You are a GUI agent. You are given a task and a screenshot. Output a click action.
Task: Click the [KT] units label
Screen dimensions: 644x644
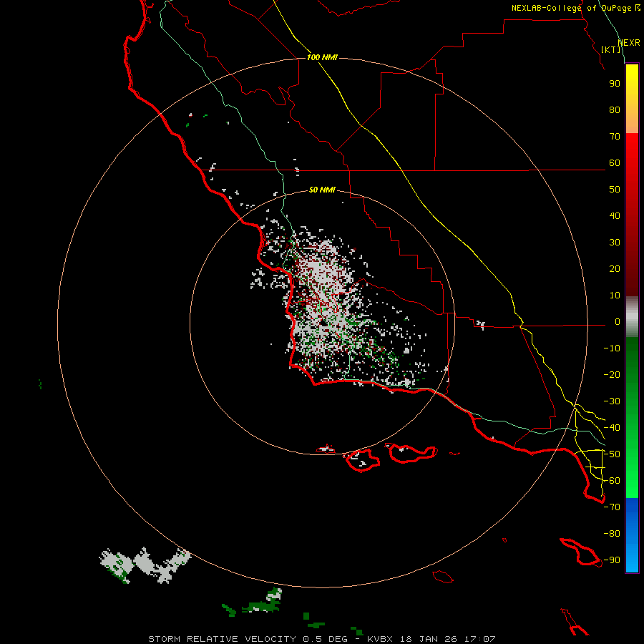click(x=611, y=49)
